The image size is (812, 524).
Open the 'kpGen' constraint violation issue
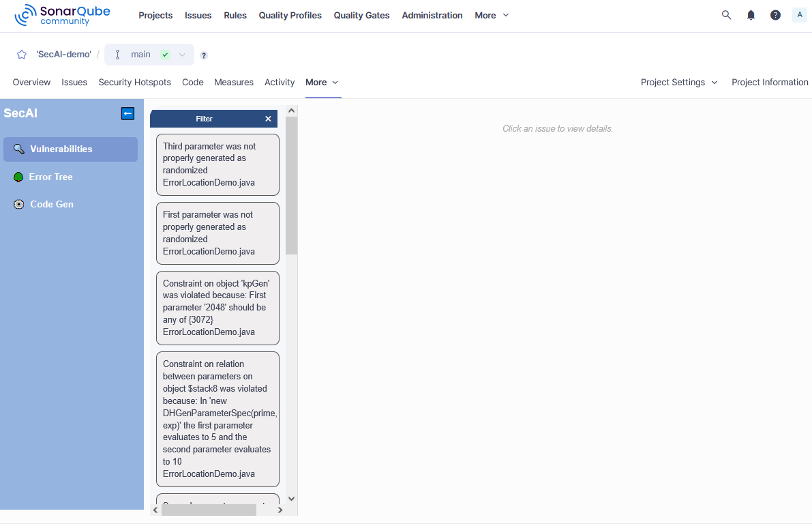[x=217, y=308]
